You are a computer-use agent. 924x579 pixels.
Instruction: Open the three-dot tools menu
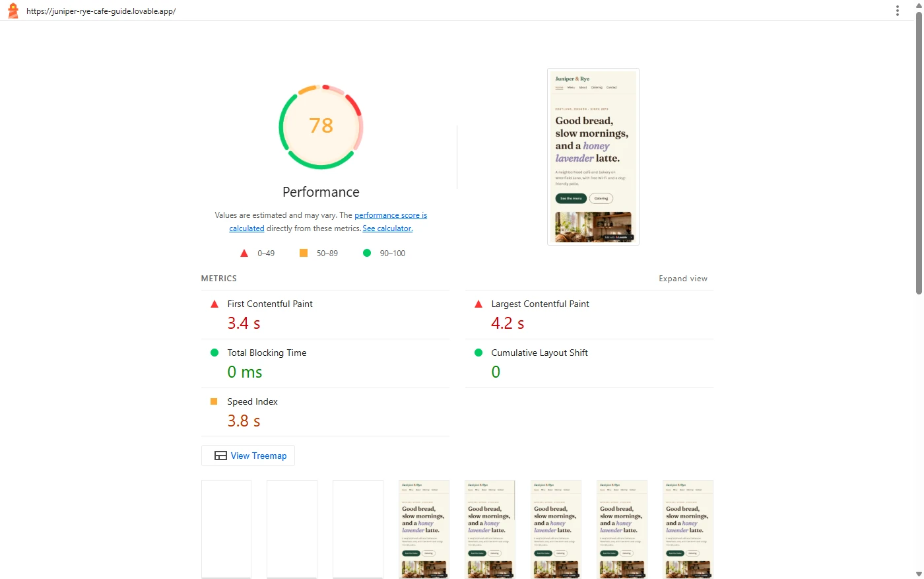click(x=898, y=11)
